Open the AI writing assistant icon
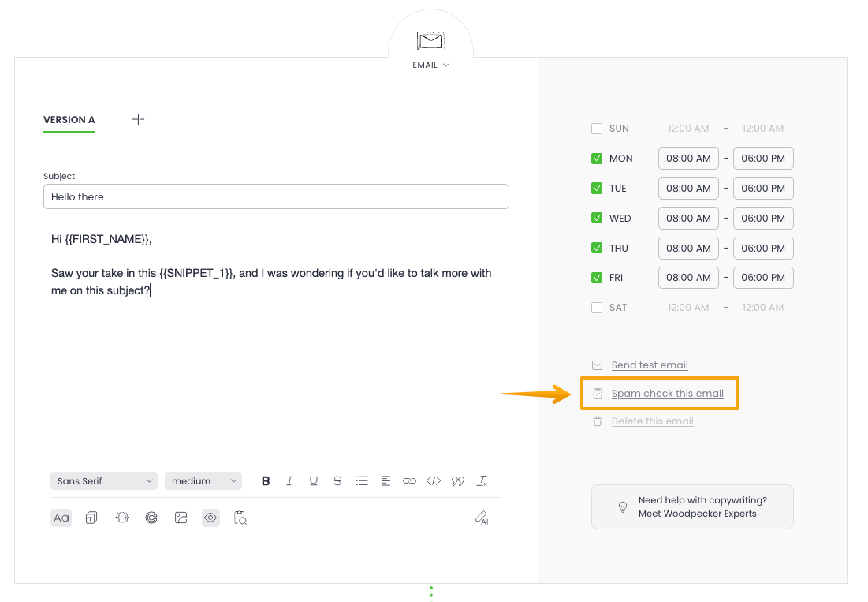The width and height of the screenshot is (868, 602). point(482,518)
